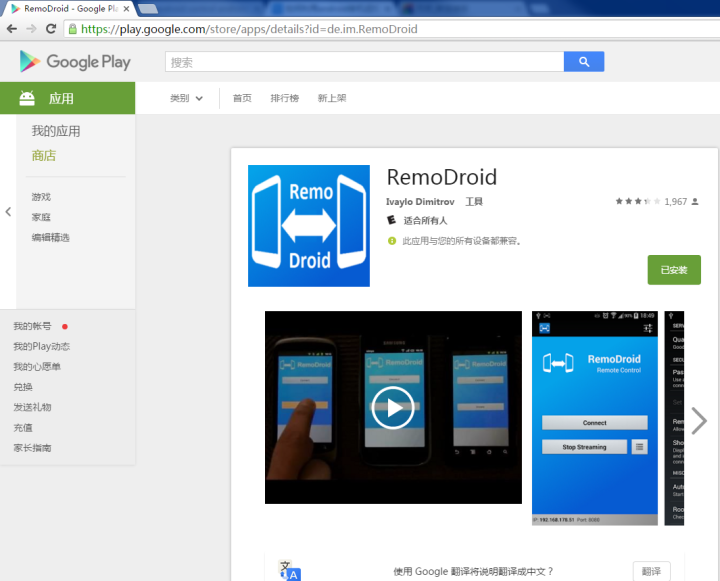Click 兑换 redeem link
The width and height of the screenshot is (720, 581).
23,387
